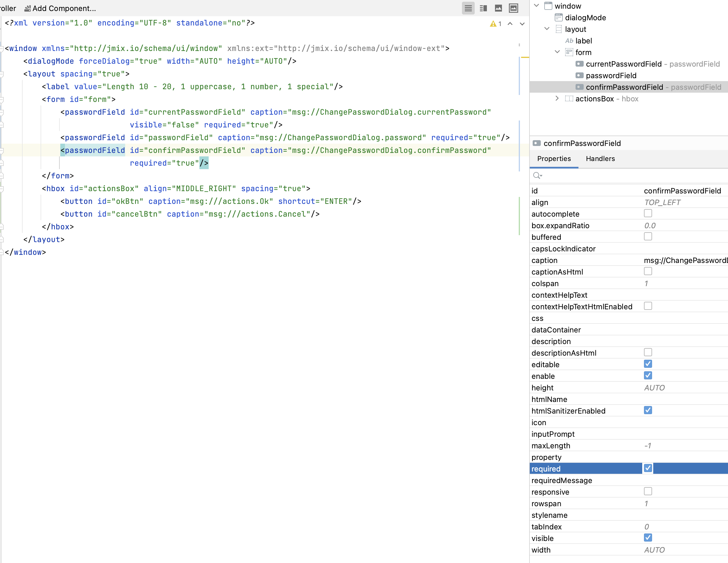Switch to editor and preview split view icon
The image size is (728, 563).
(x=483, y=8)
